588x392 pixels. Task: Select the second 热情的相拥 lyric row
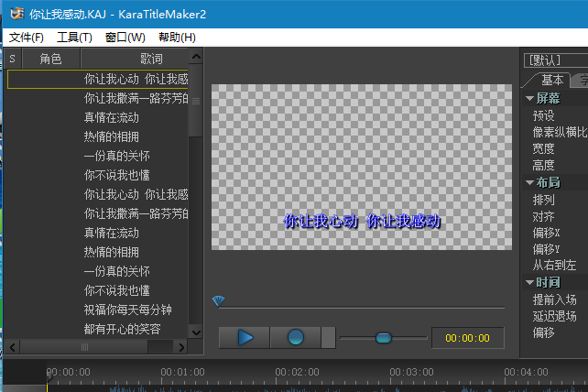(x=97, y=252)
